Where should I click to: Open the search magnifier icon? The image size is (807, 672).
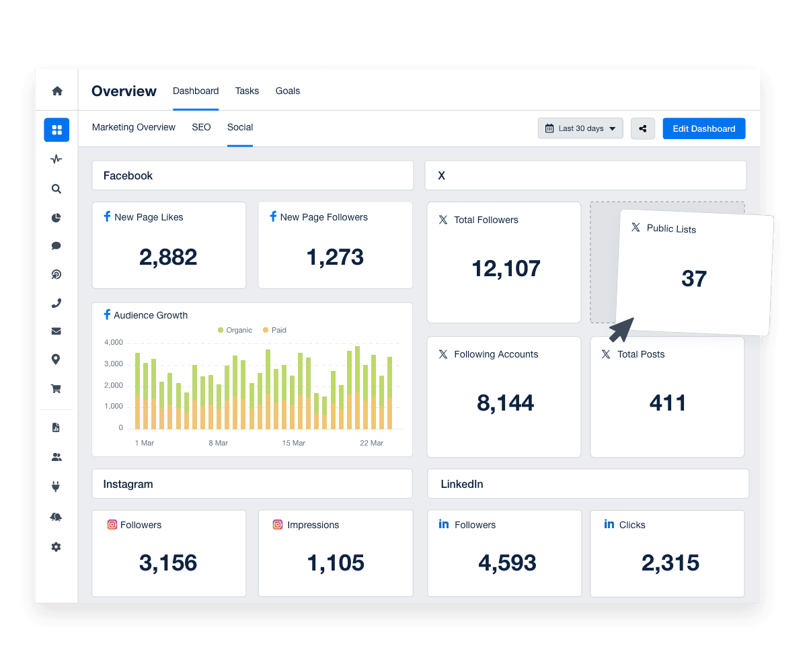click(56, 189)
